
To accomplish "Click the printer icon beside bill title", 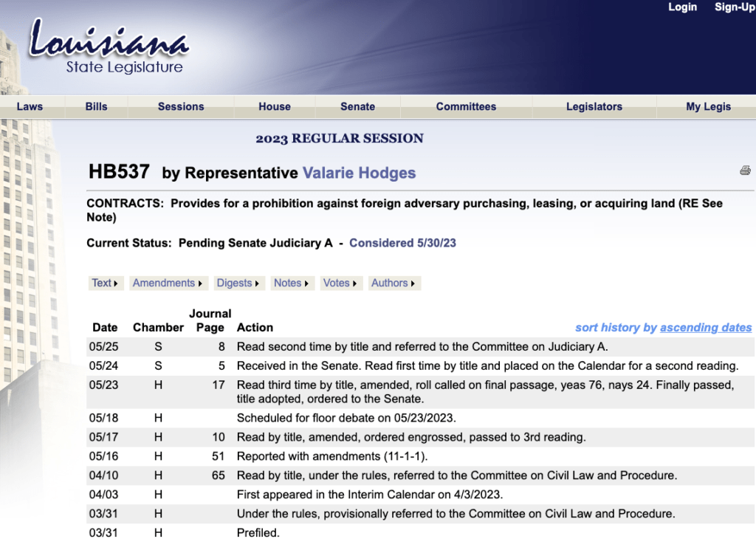I will tap(745, 171).
